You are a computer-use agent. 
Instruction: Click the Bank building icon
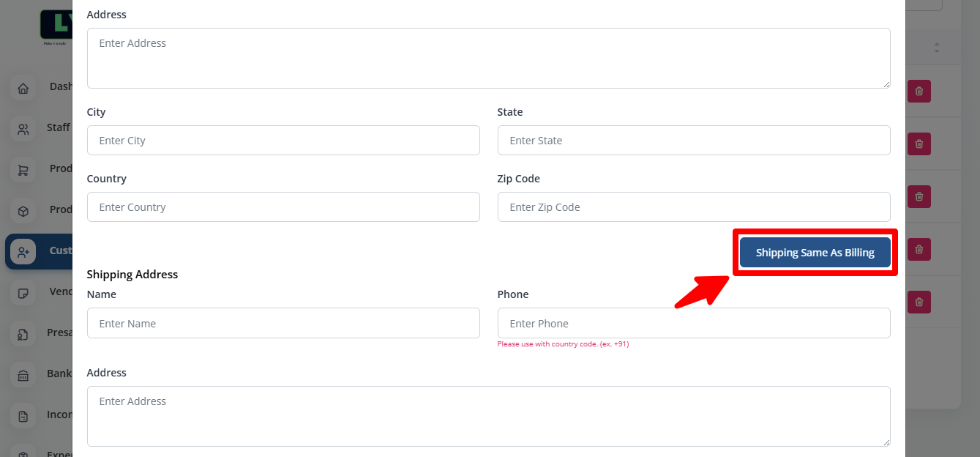click(23, 376)
